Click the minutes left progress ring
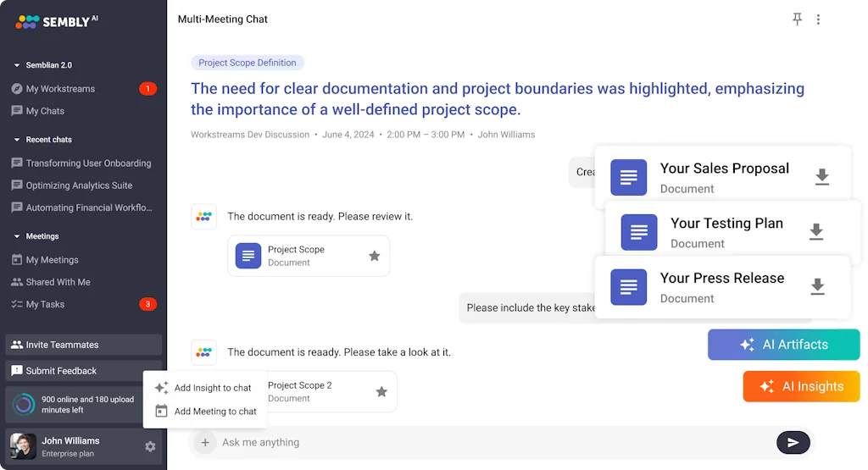868x470 pixels. point(25,405)
